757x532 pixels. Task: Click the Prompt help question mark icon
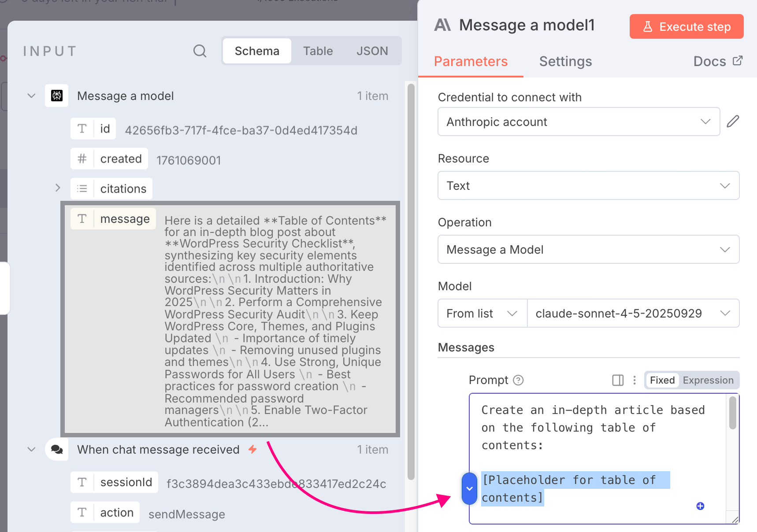(x=519, y=380)
